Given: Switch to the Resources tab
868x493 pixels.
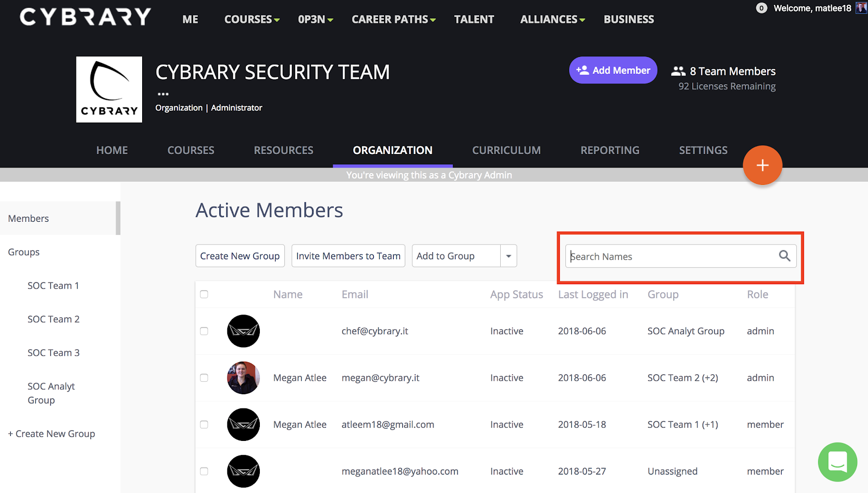Looking at the screenshot, I should coord(284,150).
